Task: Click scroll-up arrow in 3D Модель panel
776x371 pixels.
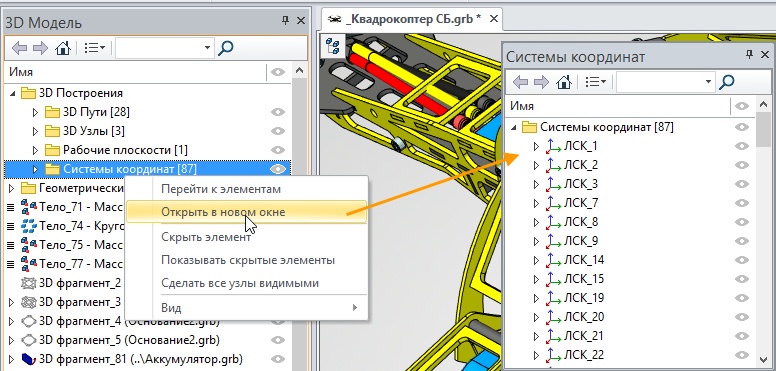Action: point(299,72)
